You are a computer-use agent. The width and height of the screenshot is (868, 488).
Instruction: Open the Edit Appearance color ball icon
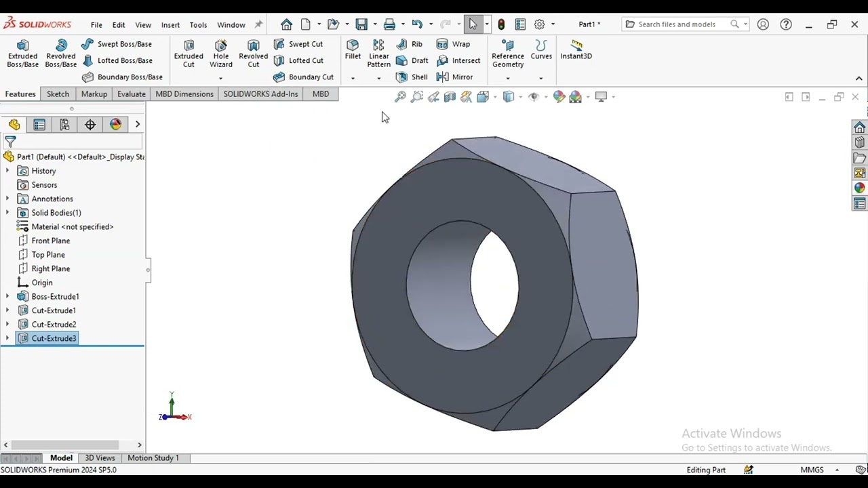pos(559,97)
